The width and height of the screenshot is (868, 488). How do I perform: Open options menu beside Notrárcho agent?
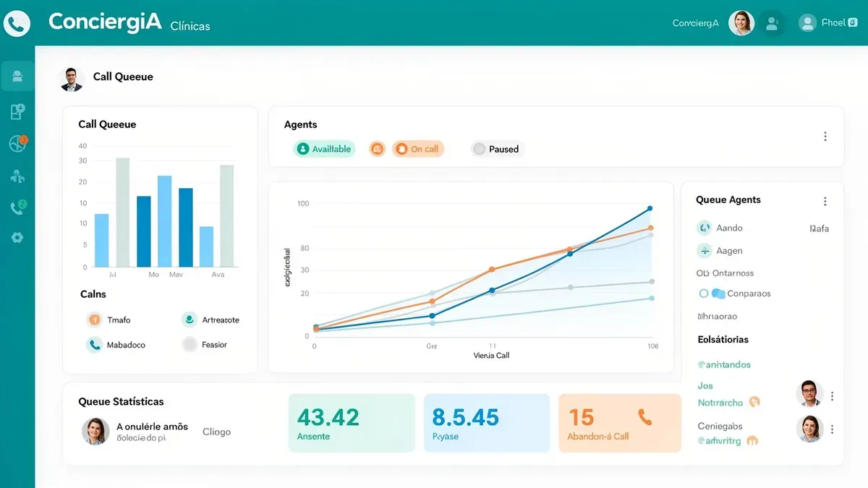point(833,396)
